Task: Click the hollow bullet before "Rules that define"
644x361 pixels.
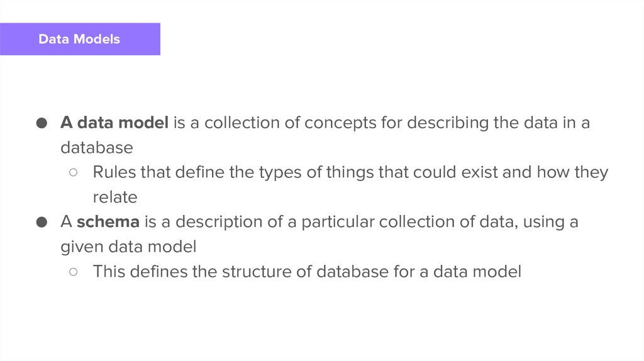Action: 74,172
